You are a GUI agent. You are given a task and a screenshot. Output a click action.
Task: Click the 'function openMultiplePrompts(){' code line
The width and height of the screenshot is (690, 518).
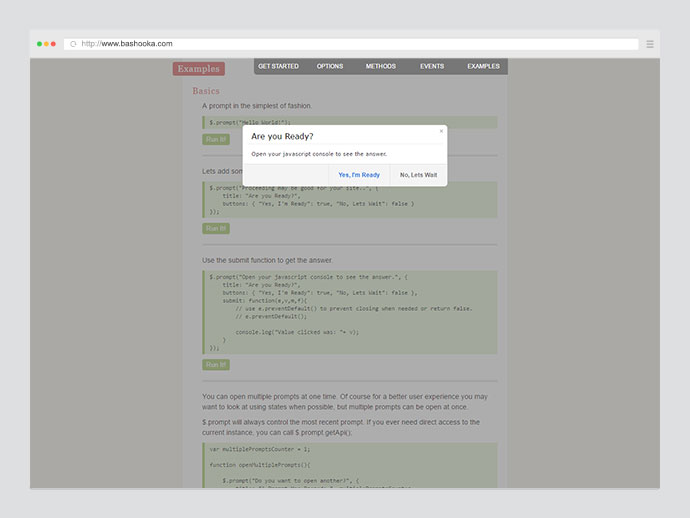(x=260, y=465)
